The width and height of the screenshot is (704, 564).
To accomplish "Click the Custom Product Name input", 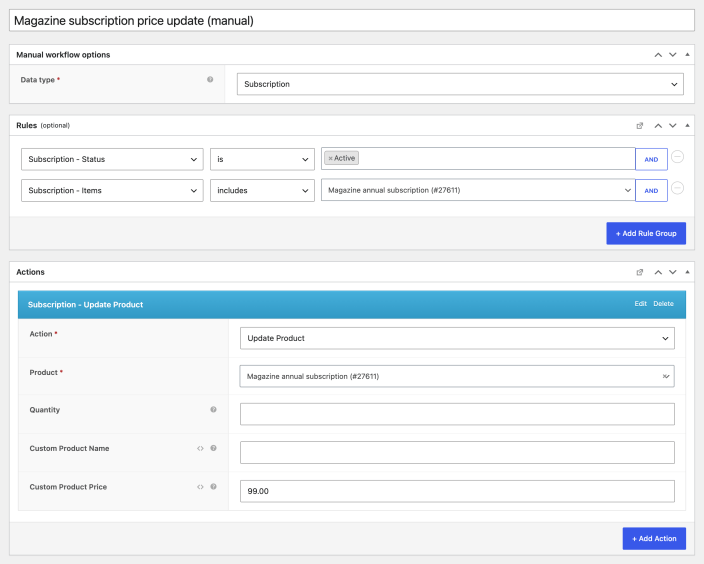I will coord(457,453).
